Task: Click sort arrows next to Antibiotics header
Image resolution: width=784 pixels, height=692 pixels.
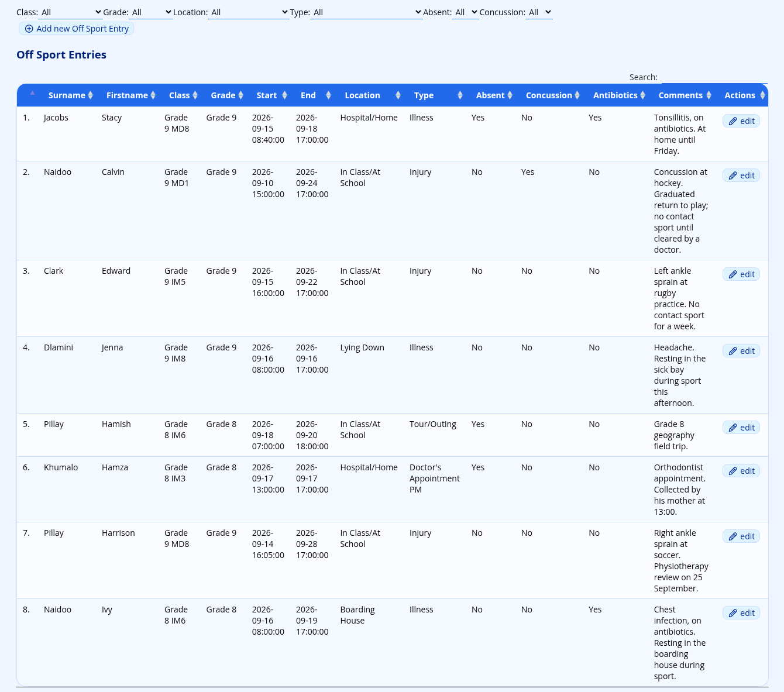Action: (642, 95)
